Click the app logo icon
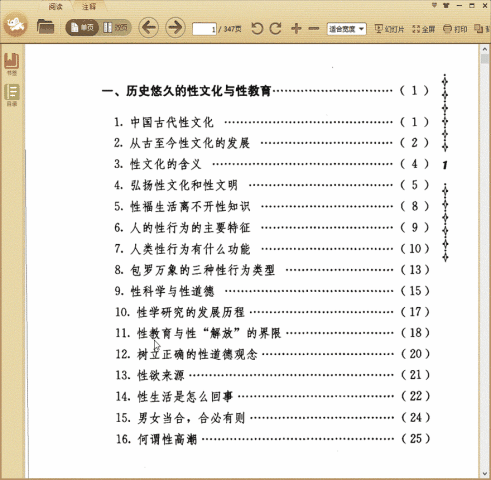 click(16, 25)
